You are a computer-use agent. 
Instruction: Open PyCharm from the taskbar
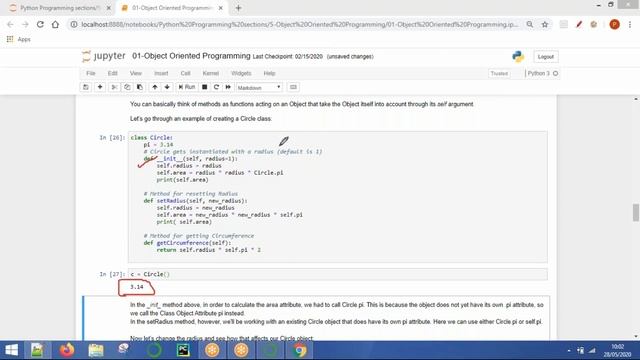(183, 350)
